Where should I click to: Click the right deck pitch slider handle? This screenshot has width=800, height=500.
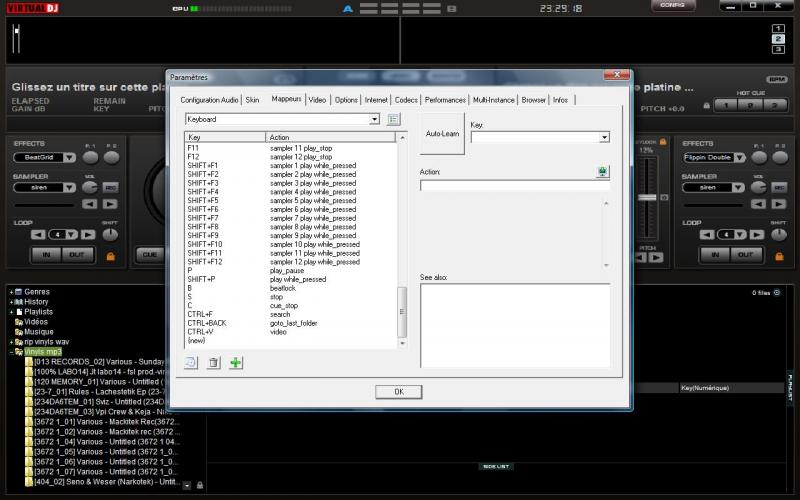click(647, 197)
